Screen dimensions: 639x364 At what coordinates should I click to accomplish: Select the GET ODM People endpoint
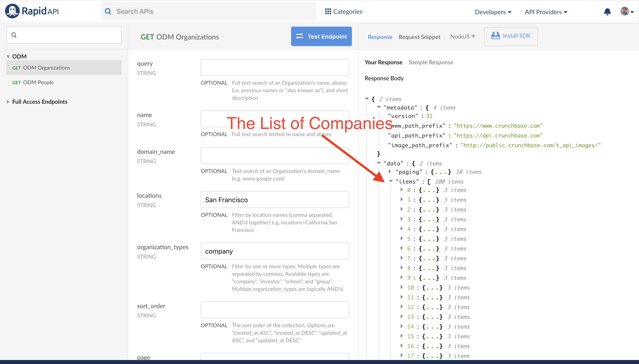point(38,82)
